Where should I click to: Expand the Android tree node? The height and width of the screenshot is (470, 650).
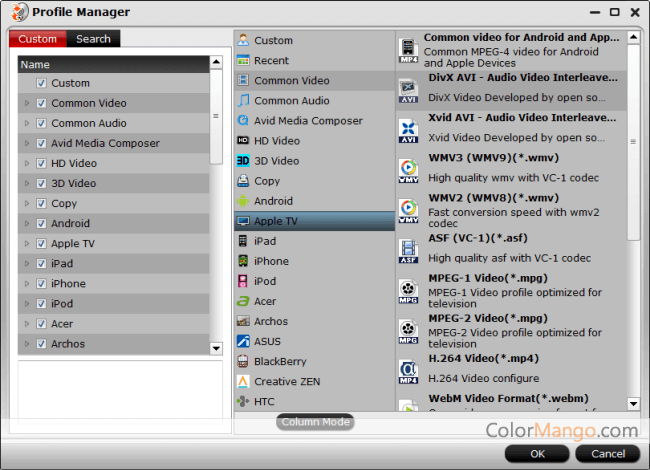click(27, 223)
